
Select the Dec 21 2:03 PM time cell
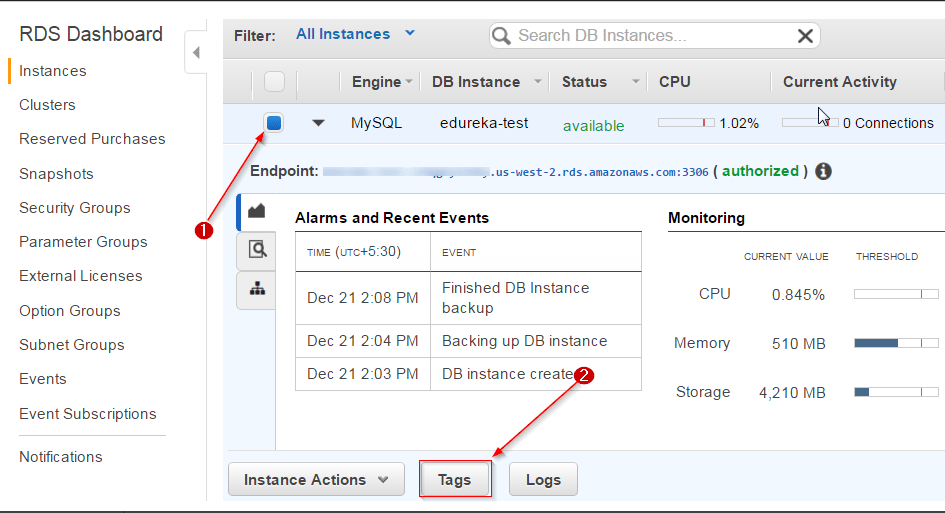click(x=362, y=374)
